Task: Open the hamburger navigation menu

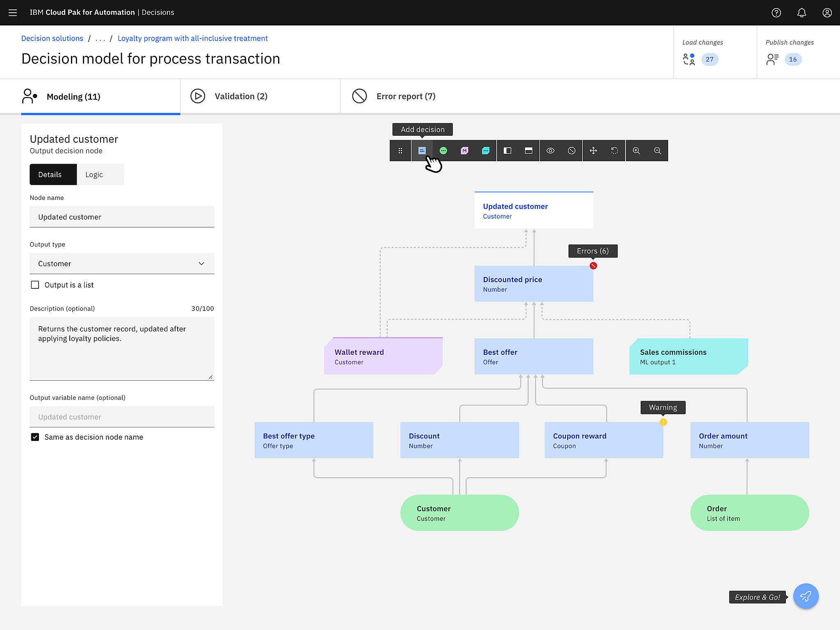Action: pyautogui.click(x=13, y=13)
